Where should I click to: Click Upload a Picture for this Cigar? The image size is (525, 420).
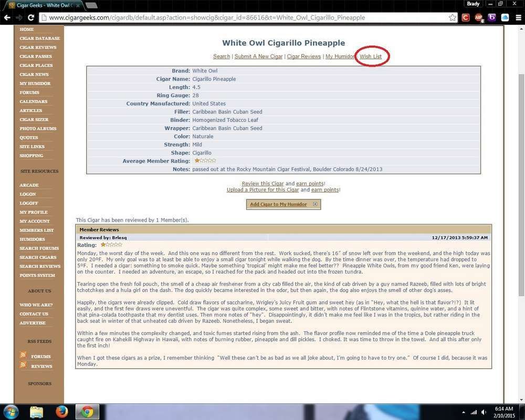(x=262, y=190)
